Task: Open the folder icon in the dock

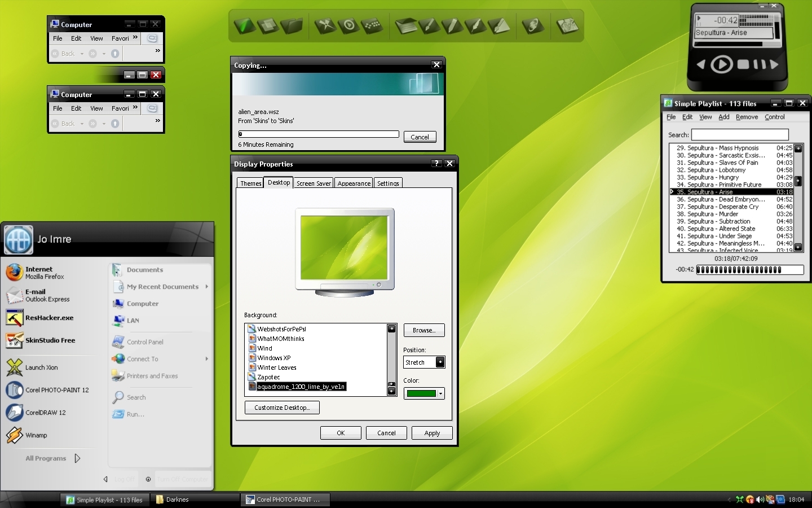Action: (292, 25)
